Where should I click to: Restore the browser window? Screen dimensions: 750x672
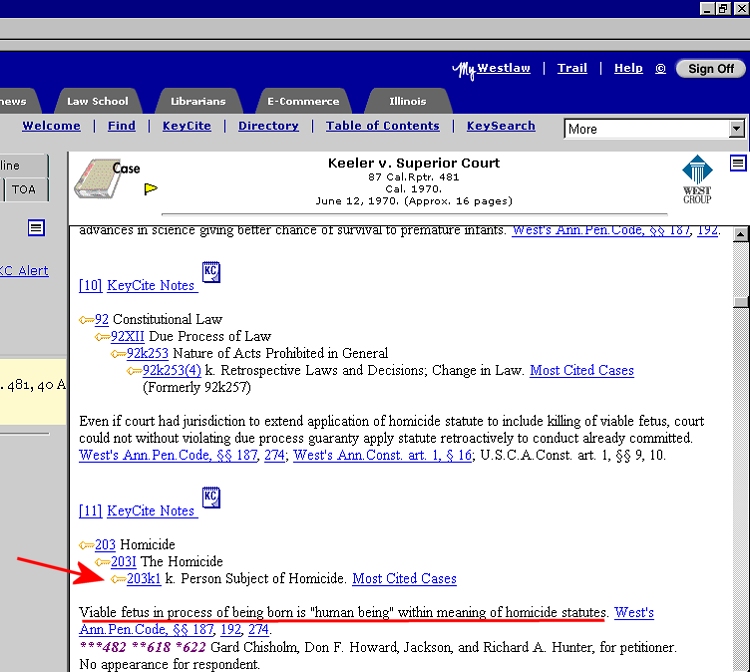723,8
